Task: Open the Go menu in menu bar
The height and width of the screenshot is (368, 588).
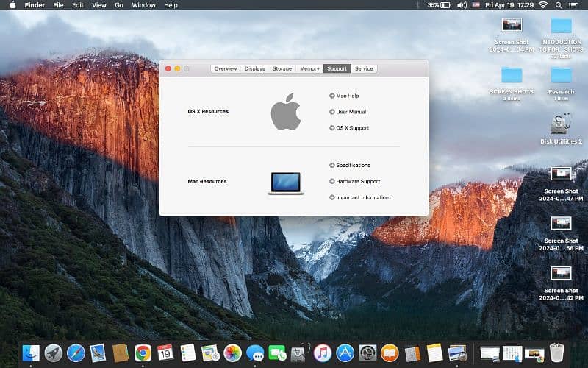Action: 119,5
